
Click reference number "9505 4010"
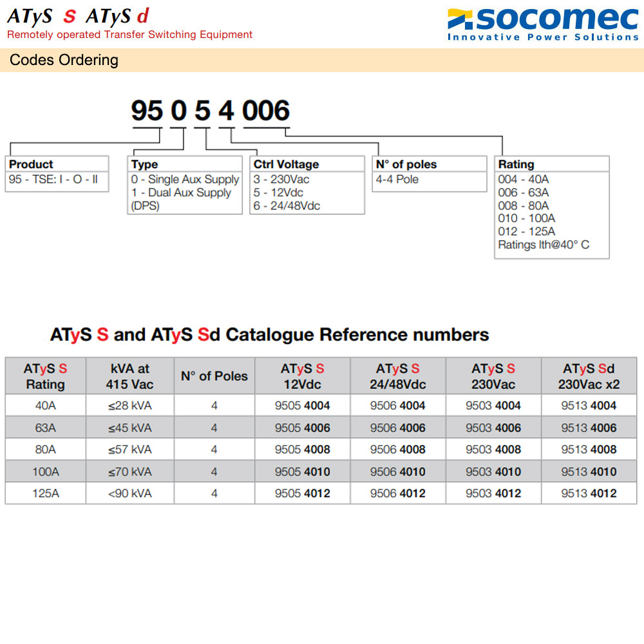[x=302, y=472]
